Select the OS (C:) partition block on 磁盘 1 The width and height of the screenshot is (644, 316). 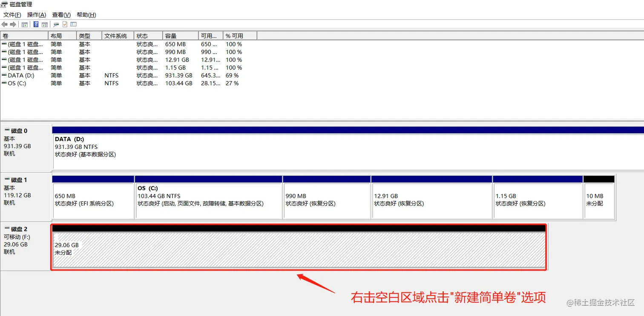pyautogui.click(x=209, y=197)
